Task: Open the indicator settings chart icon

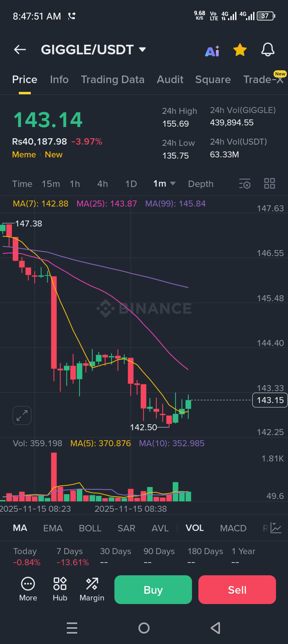Action: (x=276, y=528)
